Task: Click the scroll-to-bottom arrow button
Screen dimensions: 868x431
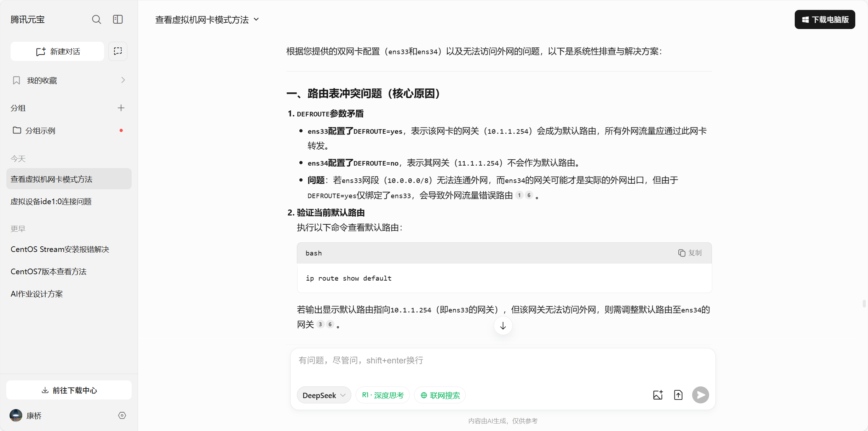Action: click(x=503, y=326)
